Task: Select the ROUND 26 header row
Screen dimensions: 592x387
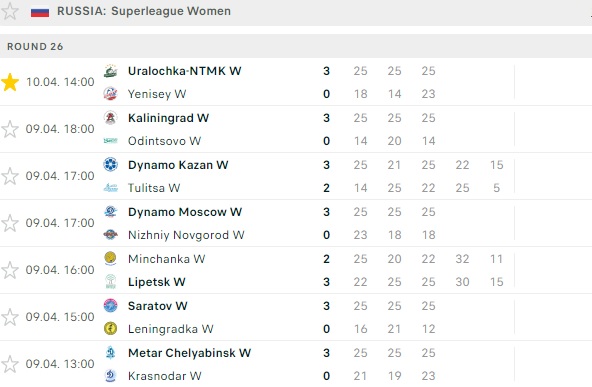Action: 296,46
